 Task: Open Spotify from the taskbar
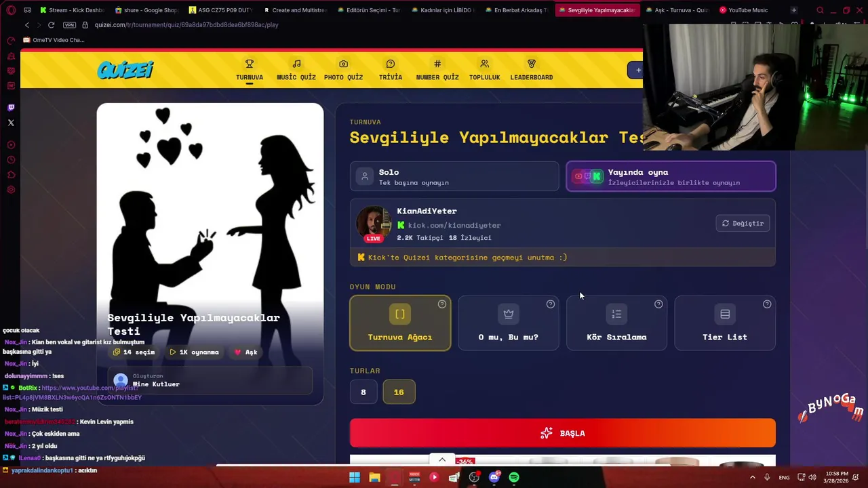point(514,477)
